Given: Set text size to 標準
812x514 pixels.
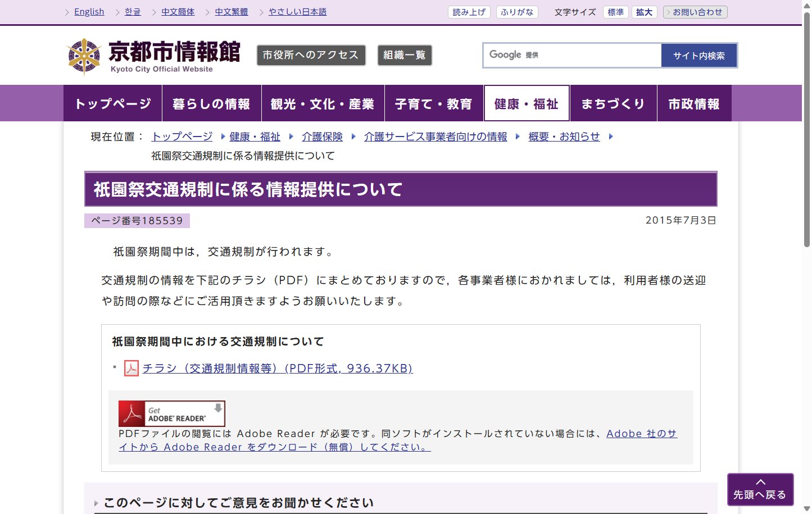Looking at the screenshot, I should [x=615, y=12].
